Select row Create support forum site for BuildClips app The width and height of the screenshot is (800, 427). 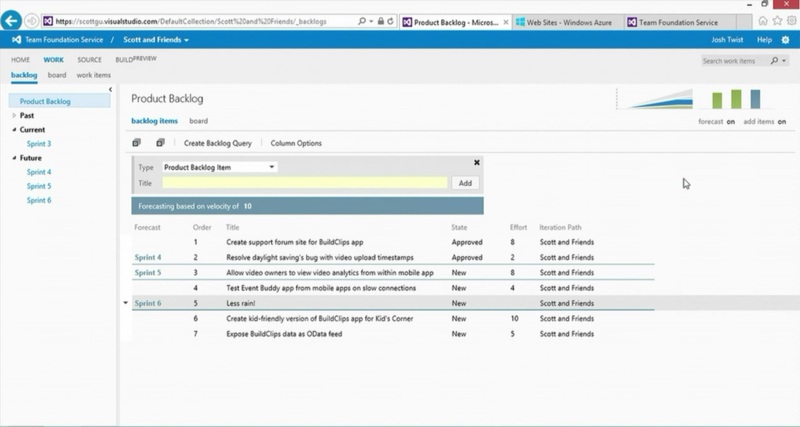click(393, 242)
